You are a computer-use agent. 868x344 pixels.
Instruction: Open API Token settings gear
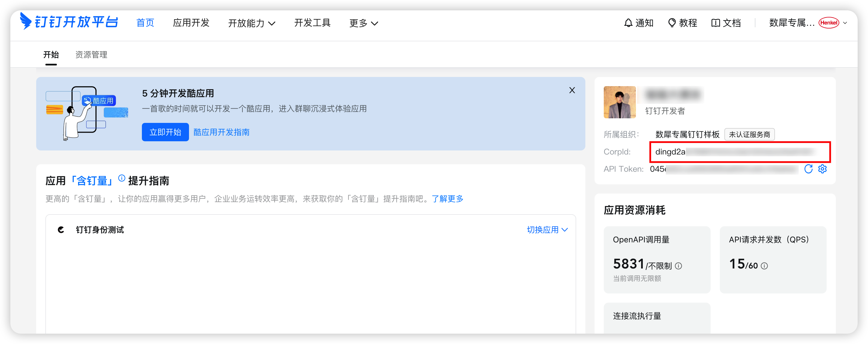(x=823, y=169)
